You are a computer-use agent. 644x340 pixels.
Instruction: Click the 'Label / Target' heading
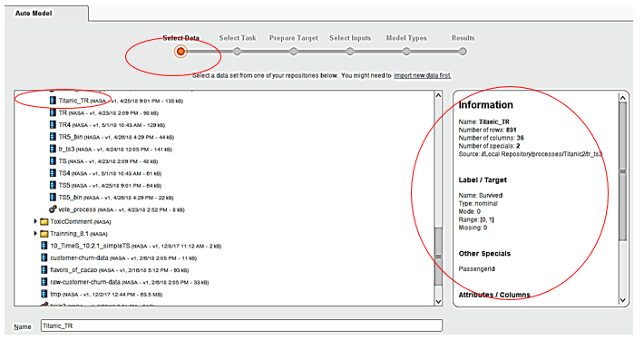tap(483, 180)
